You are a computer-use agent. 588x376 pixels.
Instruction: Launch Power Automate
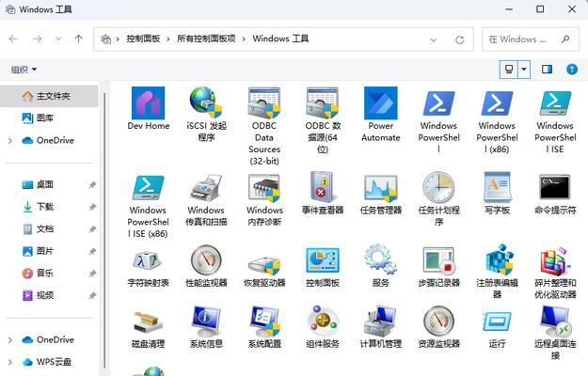381,103
